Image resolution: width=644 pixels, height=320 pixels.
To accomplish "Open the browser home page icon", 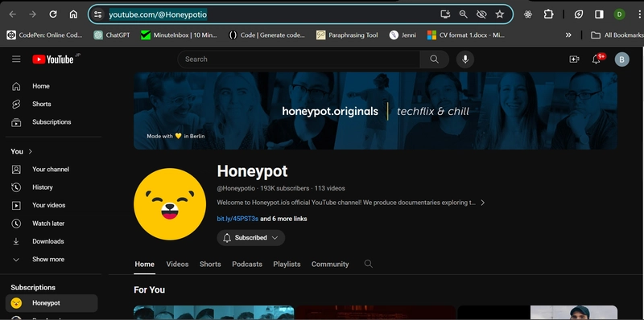I will [73, 14].
